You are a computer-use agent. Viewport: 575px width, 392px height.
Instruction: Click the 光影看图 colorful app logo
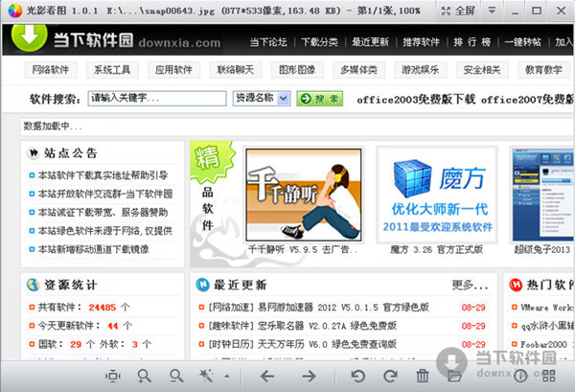[x=14, y=11]
